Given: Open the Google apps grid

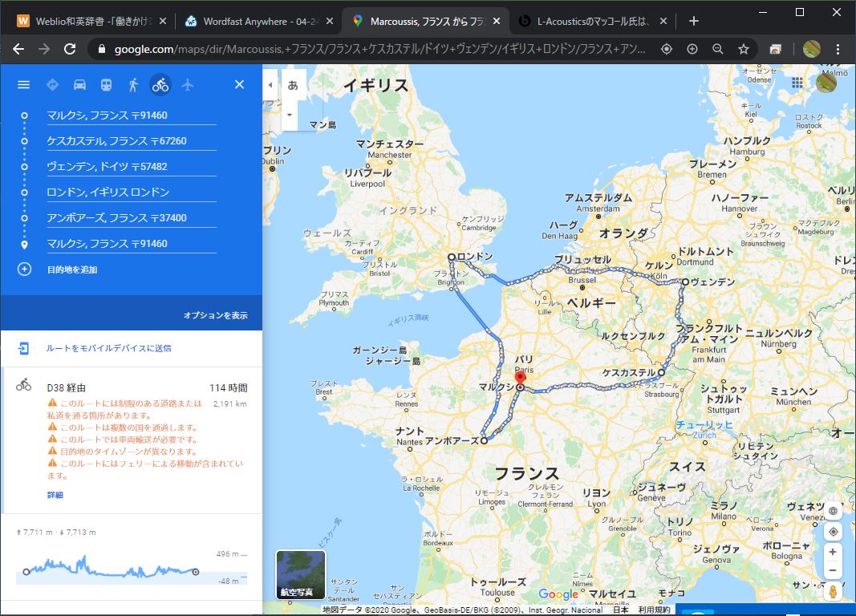Looking at the screenshot, I should [x=797, y=83].
